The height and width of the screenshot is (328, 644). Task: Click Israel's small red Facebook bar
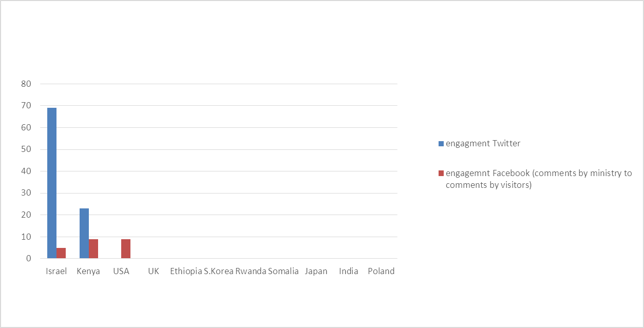[x=61, y=253]
